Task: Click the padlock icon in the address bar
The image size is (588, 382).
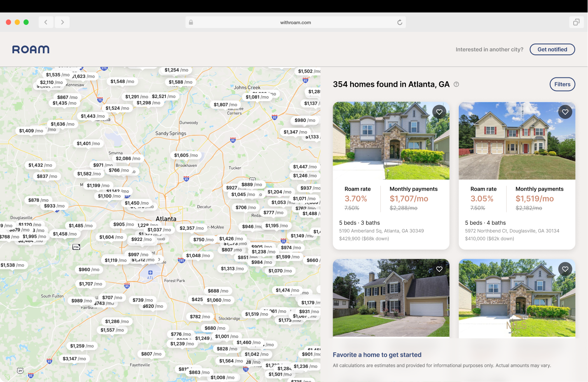Action: (x=191, y=22)
